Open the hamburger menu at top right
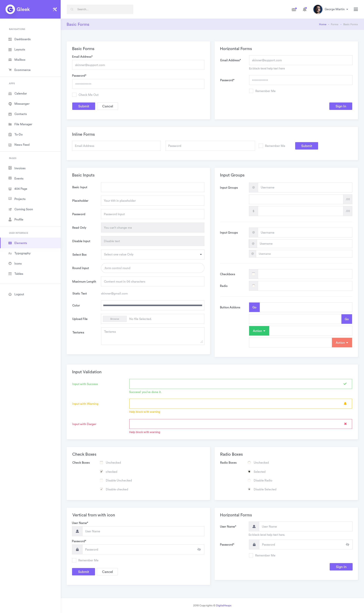Screen dimensions: 364x613 tap(356, 9)
